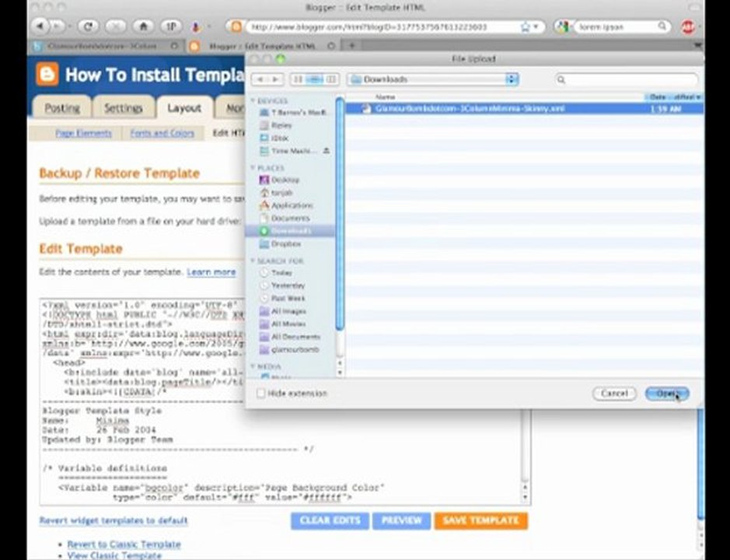
Task: Click Open button in File Upload
Action: pyautogui.click(x=667, y=394)
